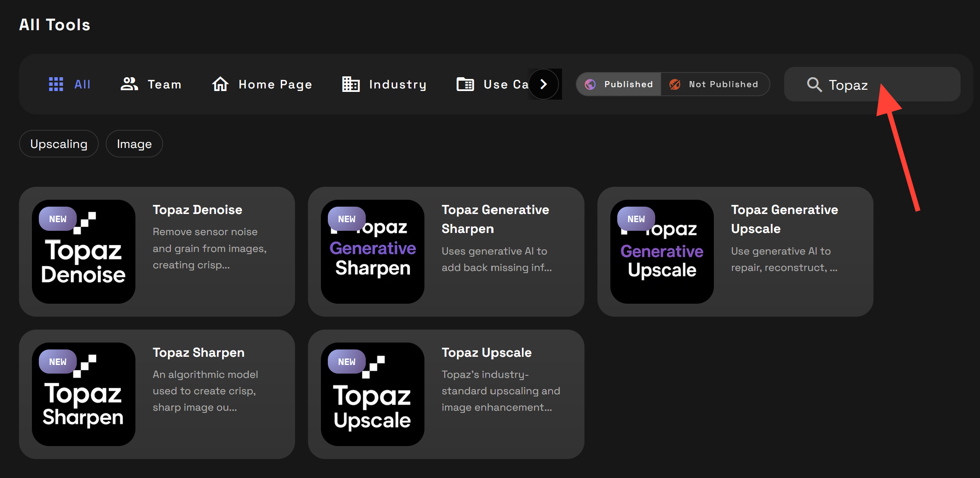Open the Topaz Upscale logo thumbnail
The width and height of the screenshot is (980, 478).
pyautogui.click(x=373, y=394)
